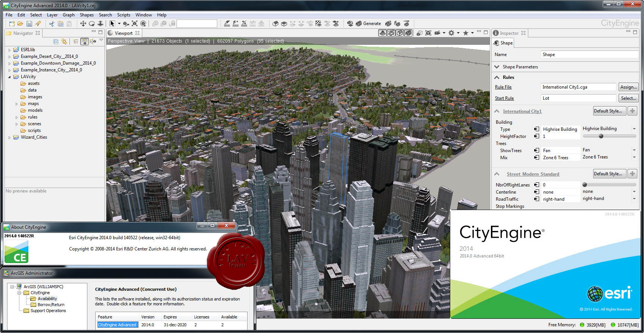Viewport: 644px width, 333px height.
Task: Open the ShowTrees dropdown arrow
Action: pos(634,150)
